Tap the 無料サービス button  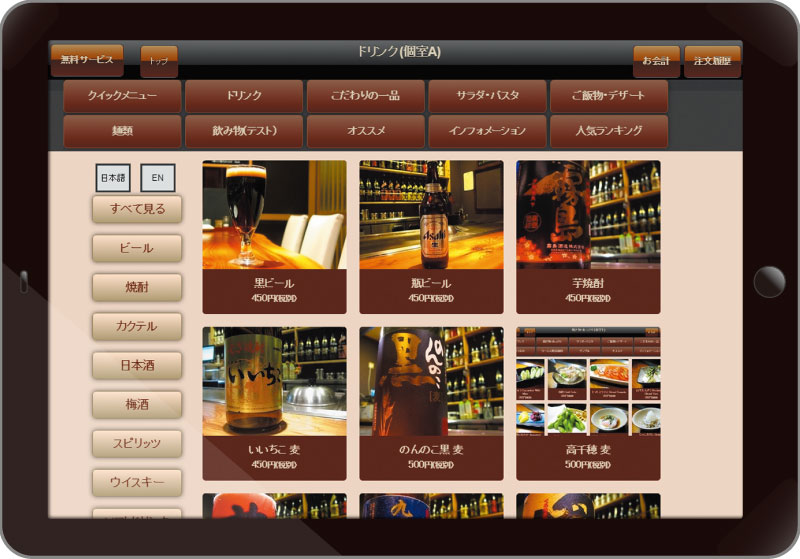pos(87,60)
